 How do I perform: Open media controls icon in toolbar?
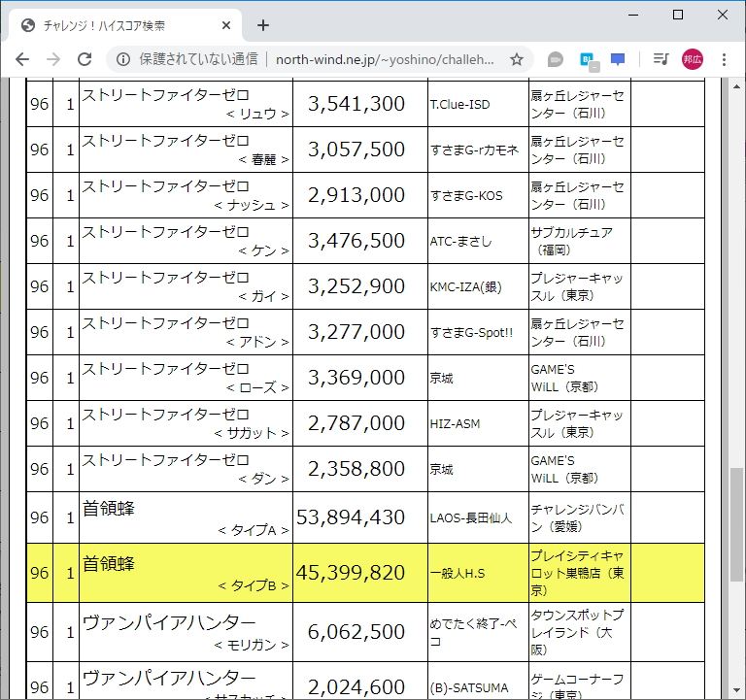[661, 59]
